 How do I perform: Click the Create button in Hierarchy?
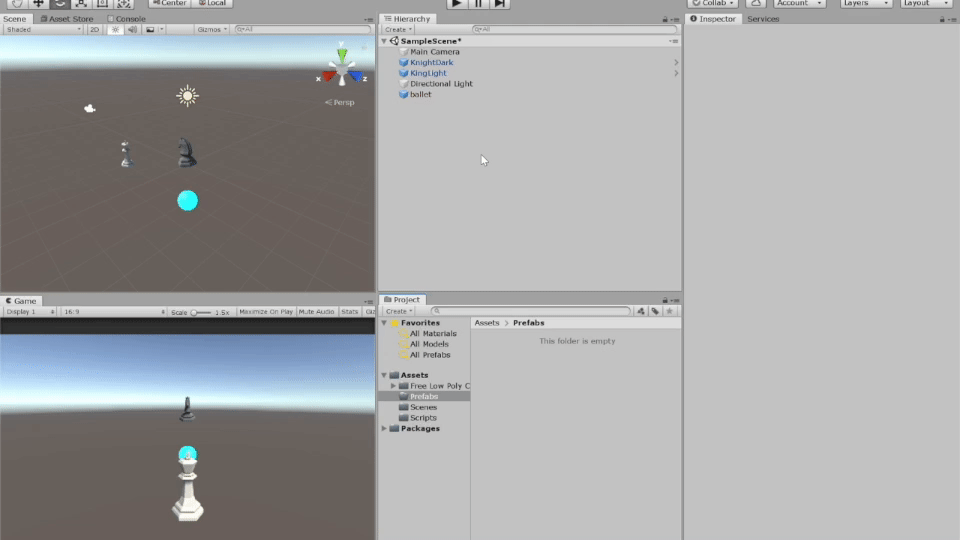pyautogui.click(x=397, y=30)
